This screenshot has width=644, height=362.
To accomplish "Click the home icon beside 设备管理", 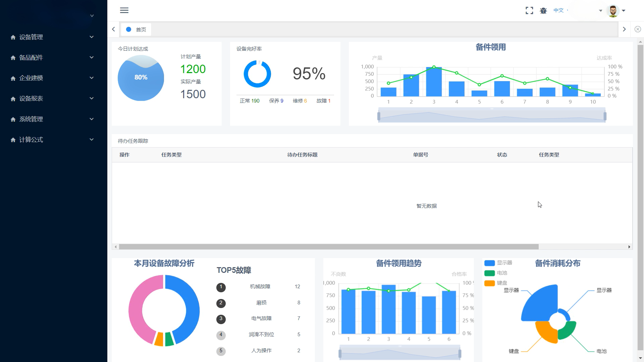I will (13, 37).
